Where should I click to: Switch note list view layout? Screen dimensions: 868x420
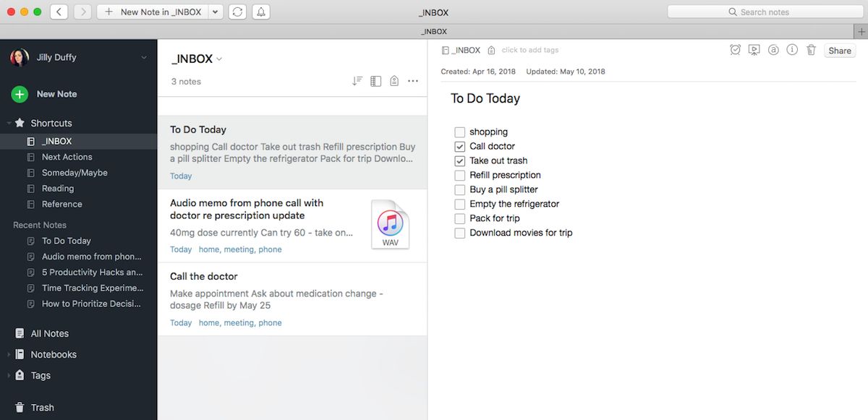[x=375, y=81]
